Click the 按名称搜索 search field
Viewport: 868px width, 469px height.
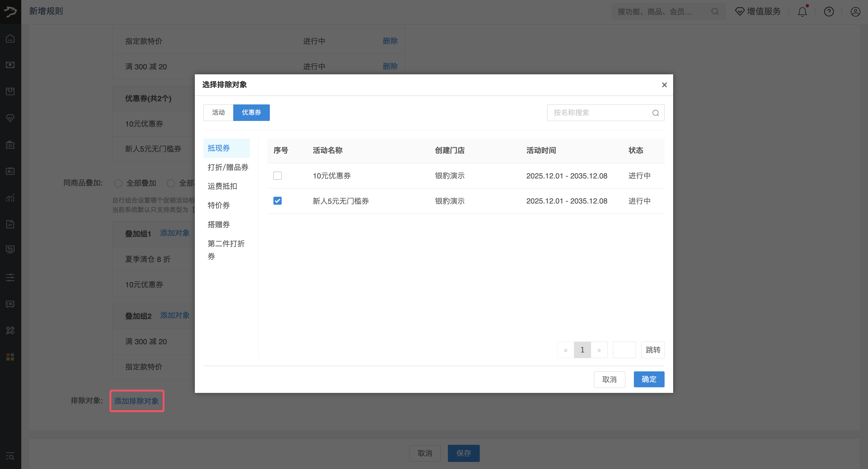[606, 113]
